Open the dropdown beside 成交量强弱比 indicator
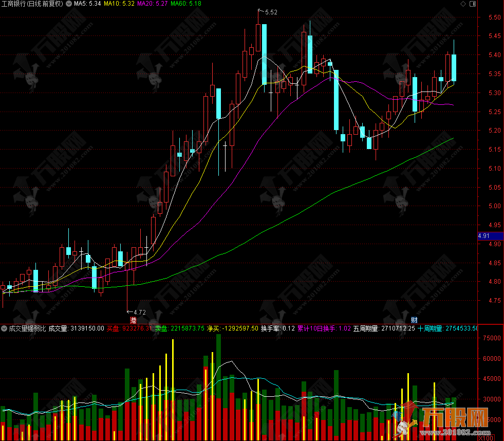This screenshot has width=504, height=441. click(4, 328)
